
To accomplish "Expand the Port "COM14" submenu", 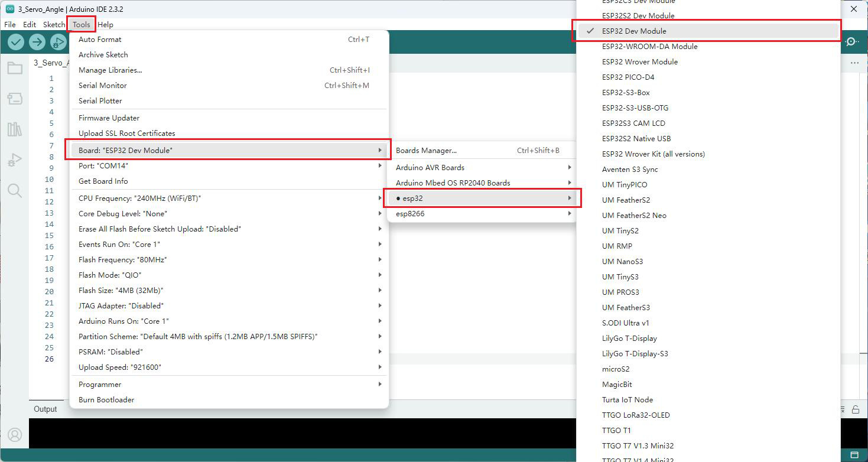I will tap(229, 166).
